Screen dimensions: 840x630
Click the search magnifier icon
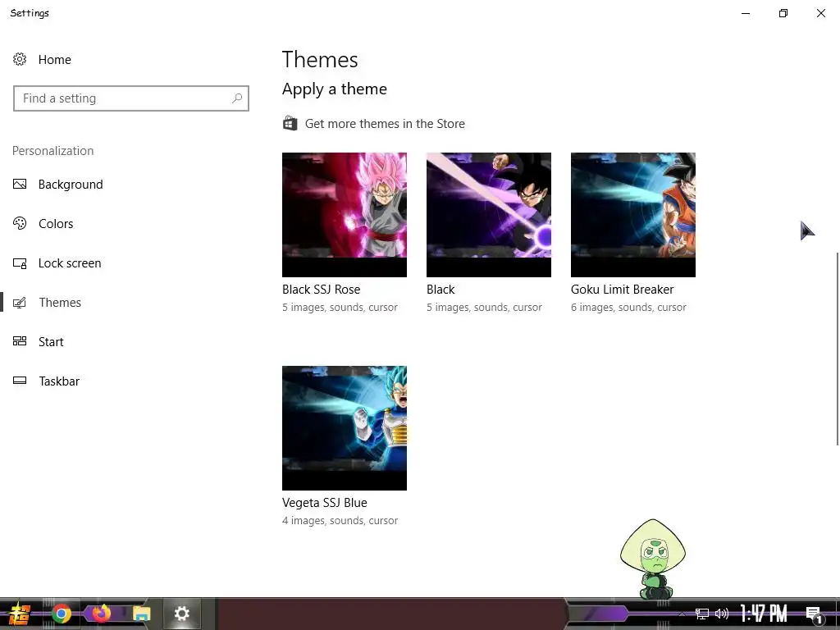(237, 98)
